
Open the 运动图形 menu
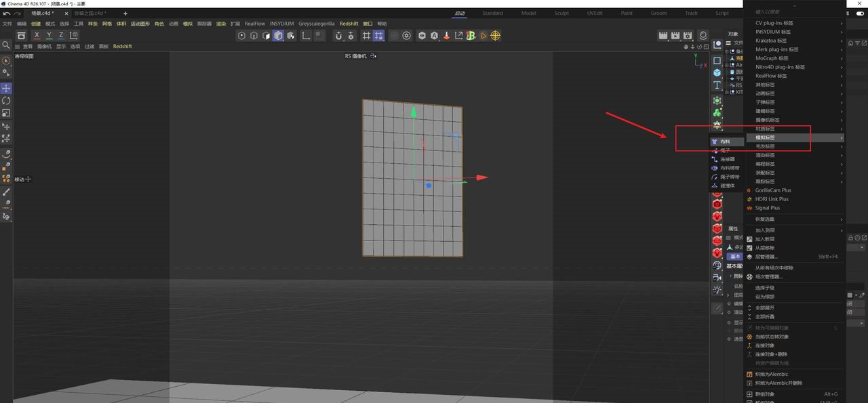pos(140,24)
